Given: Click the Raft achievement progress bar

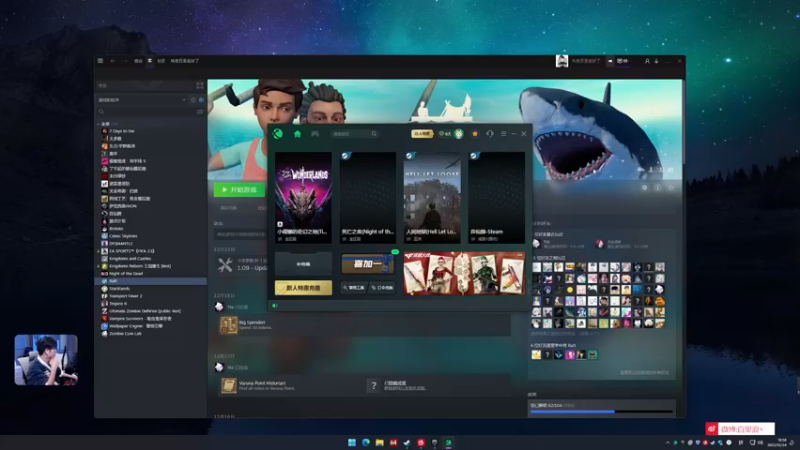Looking at the screenshot, I should (602, 411).
